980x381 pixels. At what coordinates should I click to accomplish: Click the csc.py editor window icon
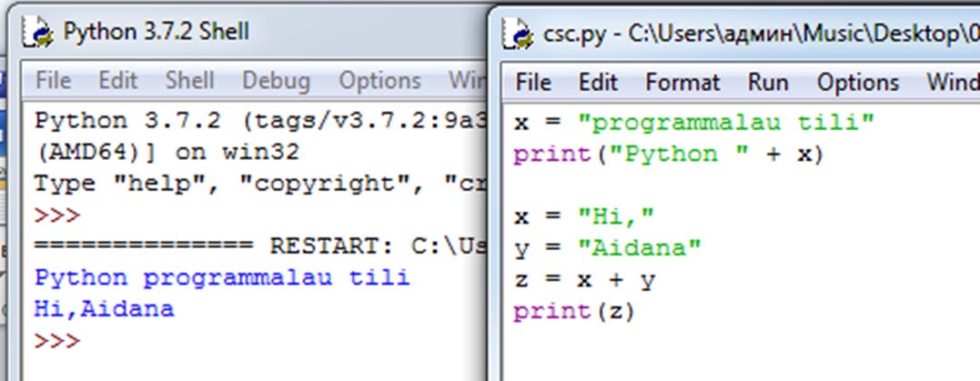point(518,34)
